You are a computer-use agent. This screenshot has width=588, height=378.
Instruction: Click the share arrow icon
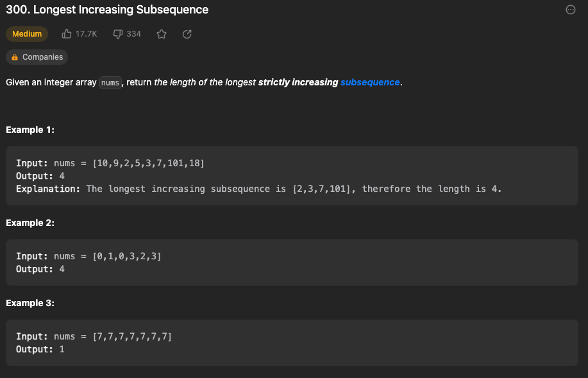point(187,34)
